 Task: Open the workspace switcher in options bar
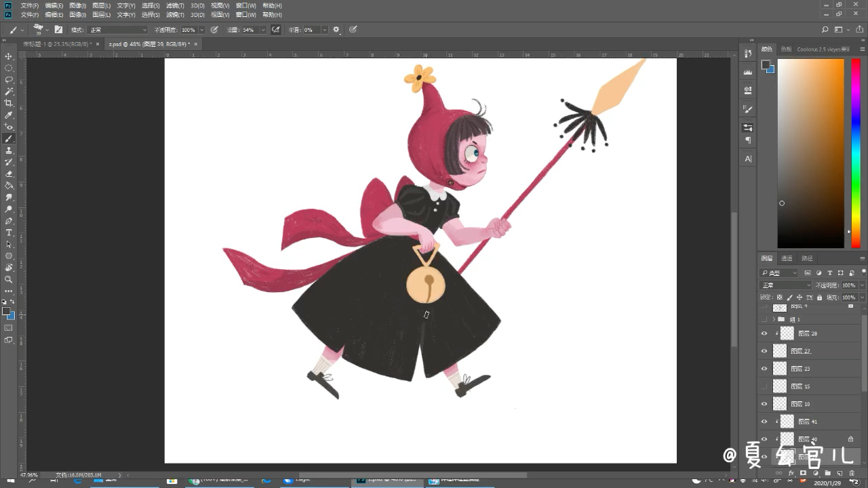(x=840, y=30)
